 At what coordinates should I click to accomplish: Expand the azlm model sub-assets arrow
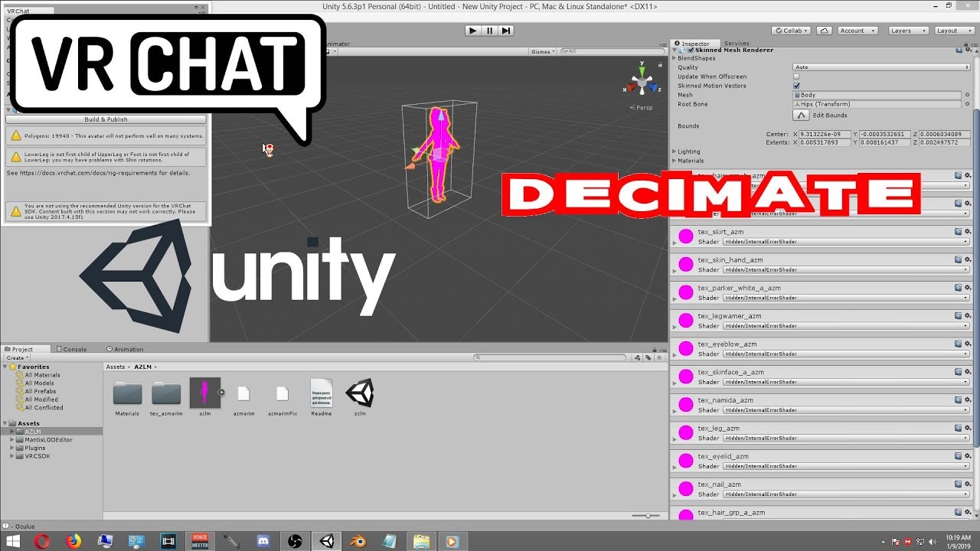pyautogui.click(x=221, y=393)
